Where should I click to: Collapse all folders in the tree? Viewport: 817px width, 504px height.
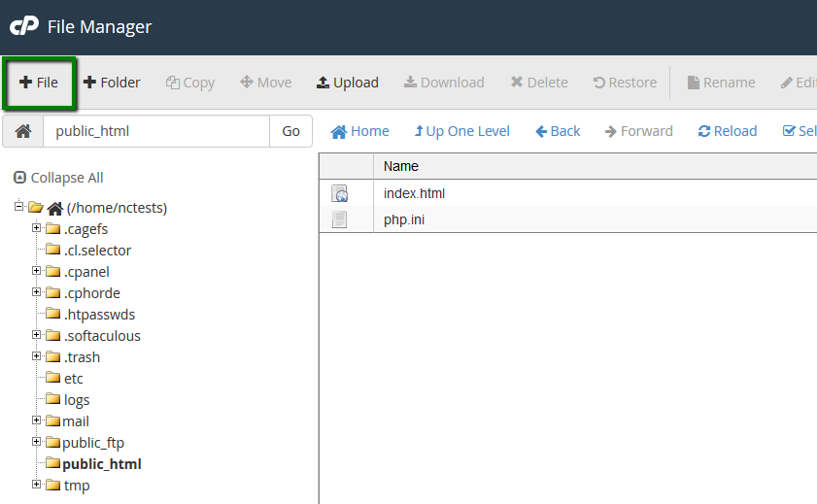pos(59,178)
